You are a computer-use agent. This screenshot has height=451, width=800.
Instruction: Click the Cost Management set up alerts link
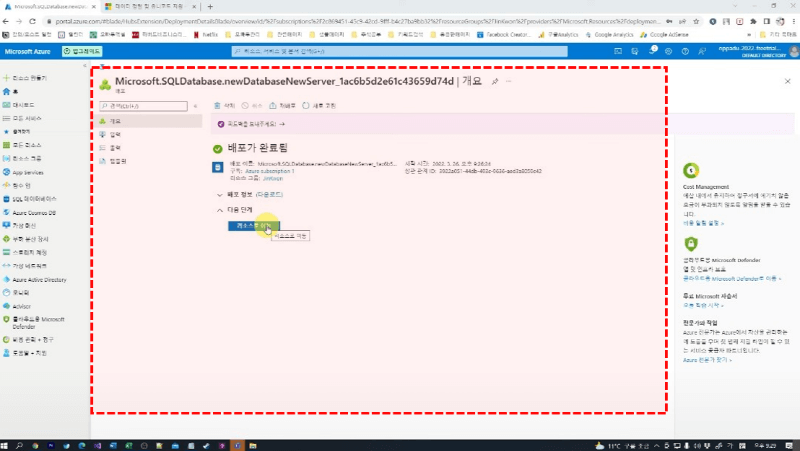click(x=703, y=223)
